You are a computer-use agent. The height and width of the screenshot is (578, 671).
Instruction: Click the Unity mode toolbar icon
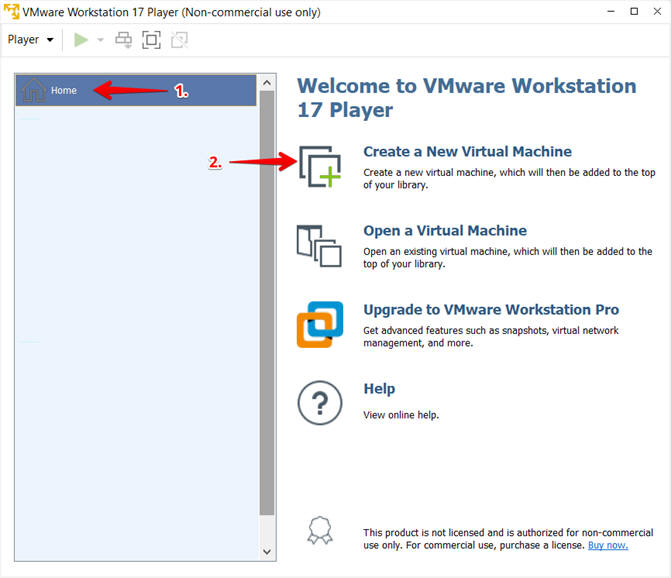pos(179,40)
